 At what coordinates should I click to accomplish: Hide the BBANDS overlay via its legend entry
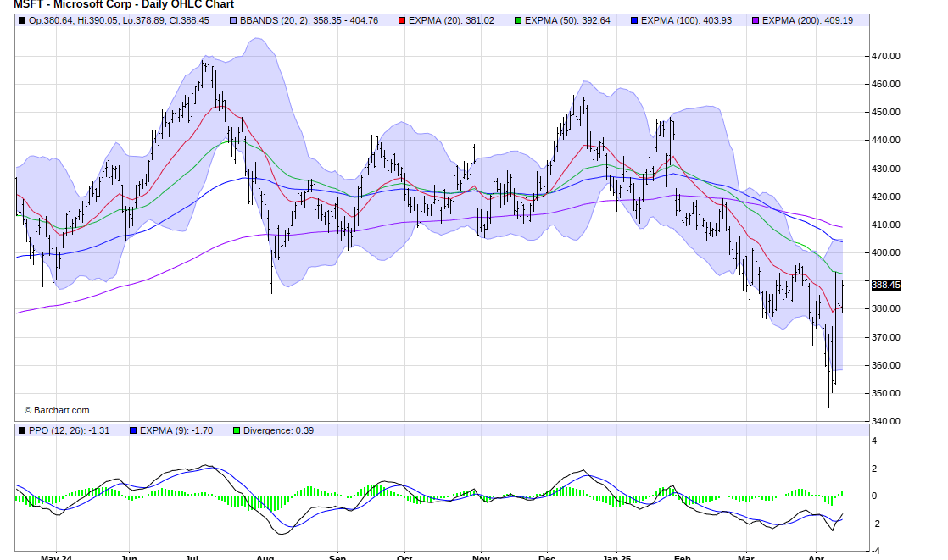tap(233, 22)
